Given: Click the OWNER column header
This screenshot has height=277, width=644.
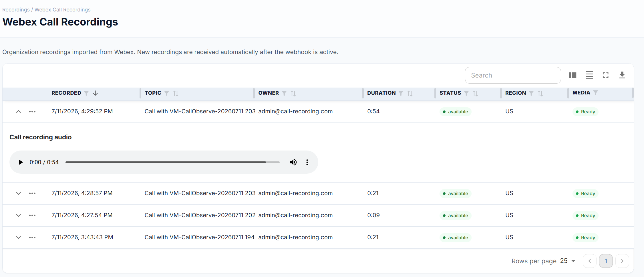Looking at the screenshot, I should (269, 93).
